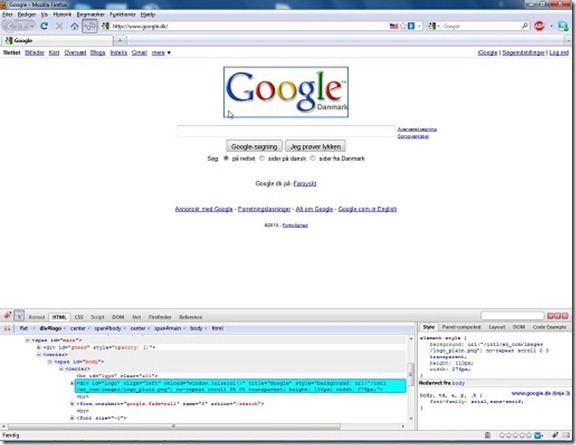Open the Rediger menu
This screenshot has width=576, height=445.
pyautogui.click(x=27, y=14)
